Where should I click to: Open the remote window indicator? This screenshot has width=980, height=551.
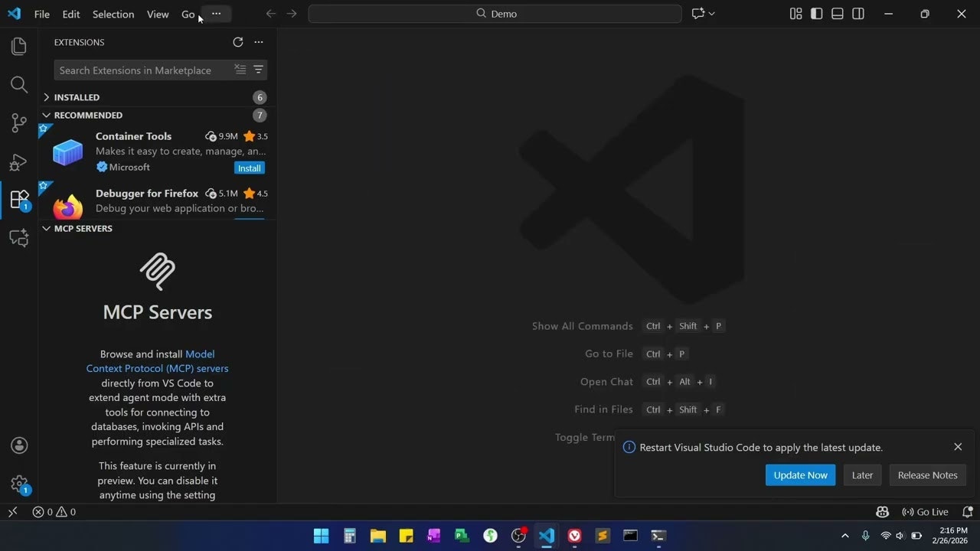tap(12, 512)
